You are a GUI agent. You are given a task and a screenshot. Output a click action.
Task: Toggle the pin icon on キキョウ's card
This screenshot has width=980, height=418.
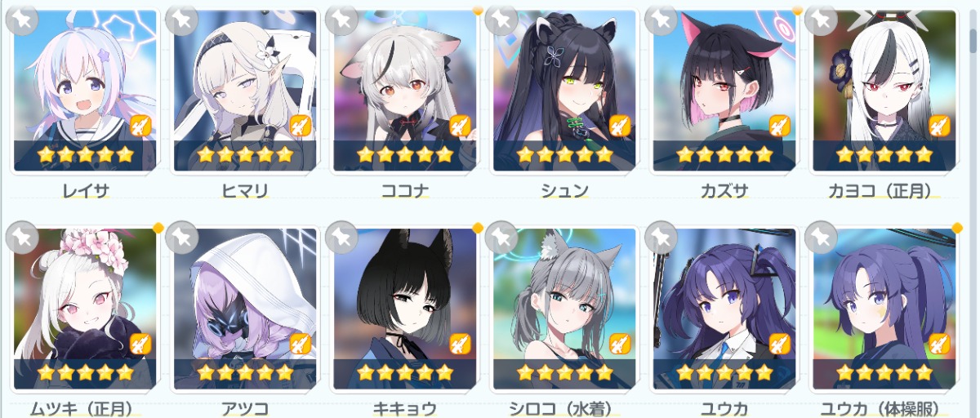tap(341, 237)
